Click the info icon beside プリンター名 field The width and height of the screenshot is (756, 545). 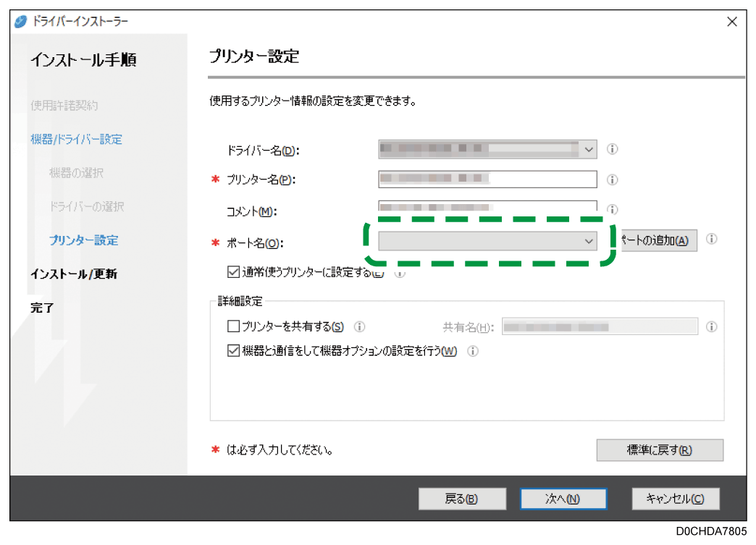tap(613, 179)
